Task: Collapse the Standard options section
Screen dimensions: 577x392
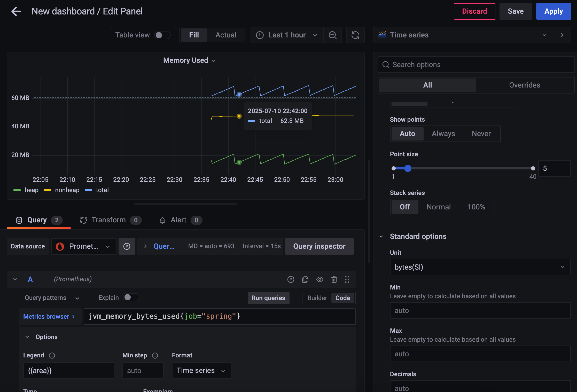Action: click(381, 237)
